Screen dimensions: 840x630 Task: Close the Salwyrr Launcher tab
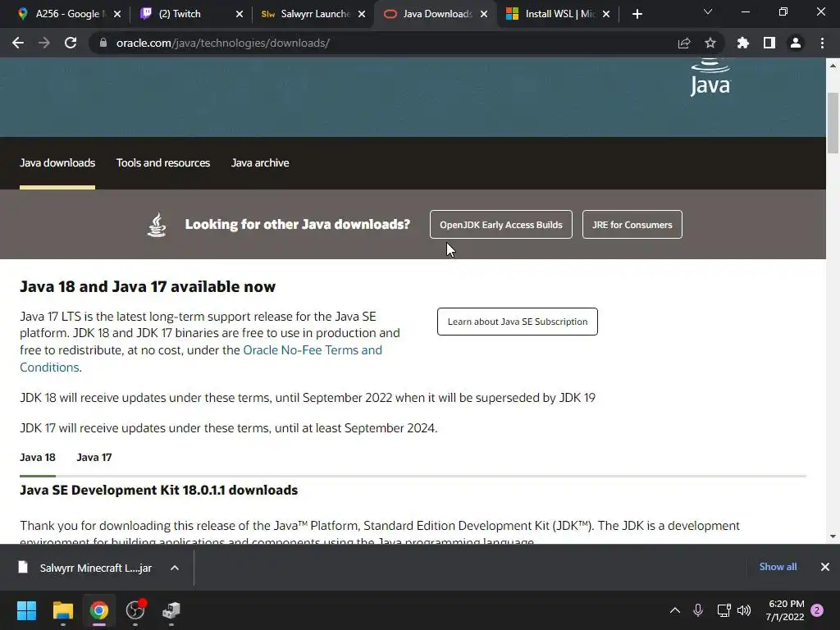362,14
